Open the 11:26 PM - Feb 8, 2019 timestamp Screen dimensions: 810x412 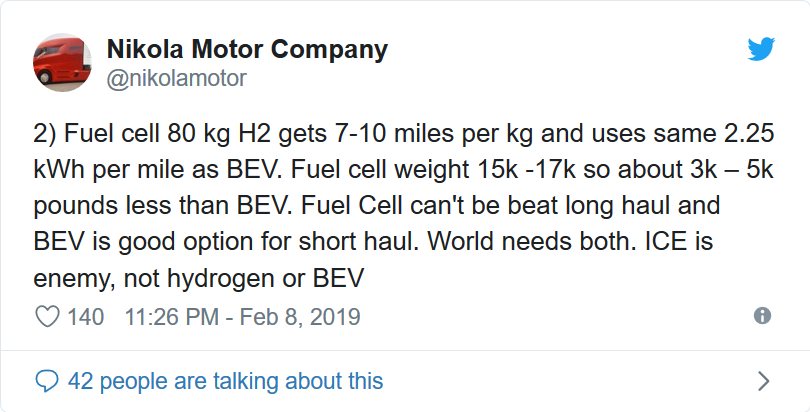[242, 316]
